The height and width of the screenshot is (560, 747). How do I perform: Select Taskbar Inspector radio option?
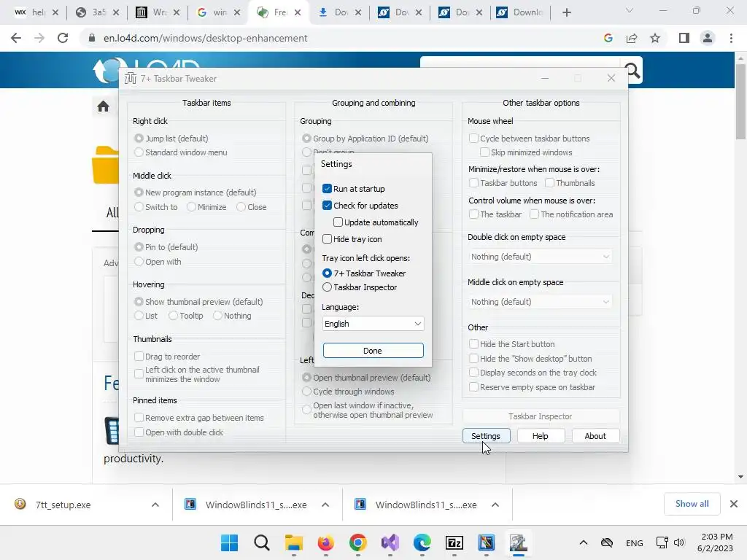point(327,287)
